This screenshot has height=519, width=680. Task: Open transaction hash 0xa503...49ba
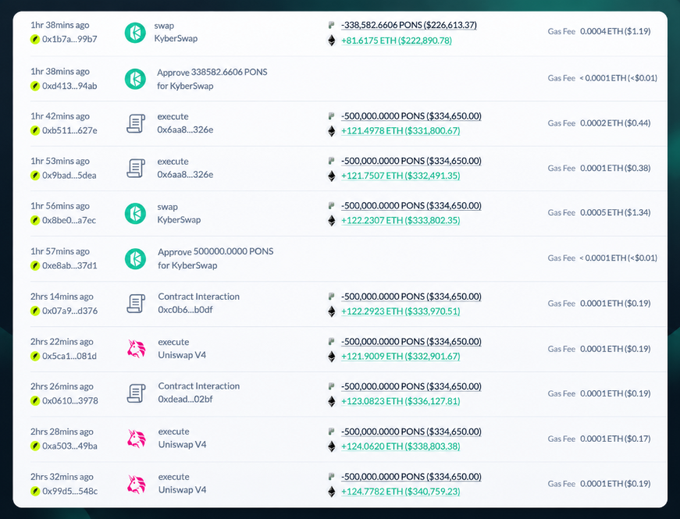pyautogui.click(x=70, y=446)
